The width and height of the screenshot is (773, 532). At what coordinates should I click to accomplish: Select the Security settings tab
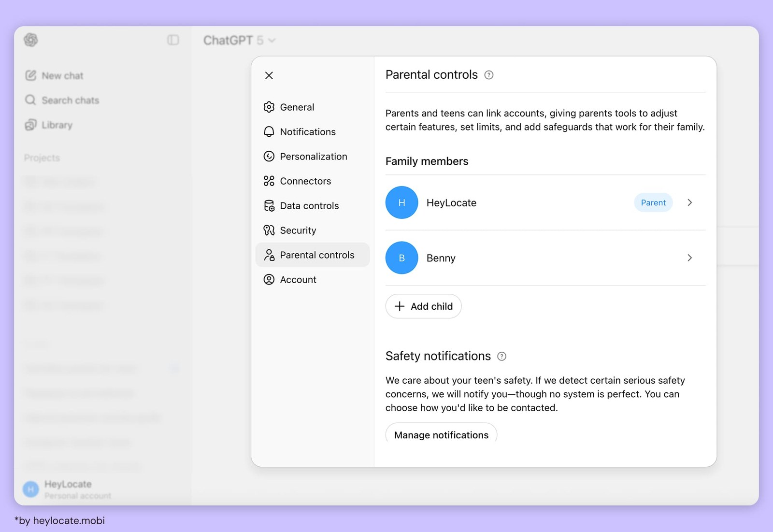[x=313, y=230]
